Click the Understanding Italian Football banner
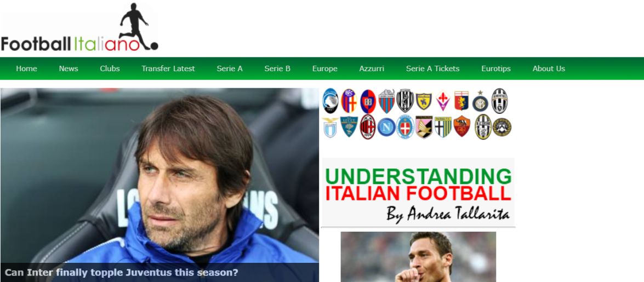 tap(418, 192)
